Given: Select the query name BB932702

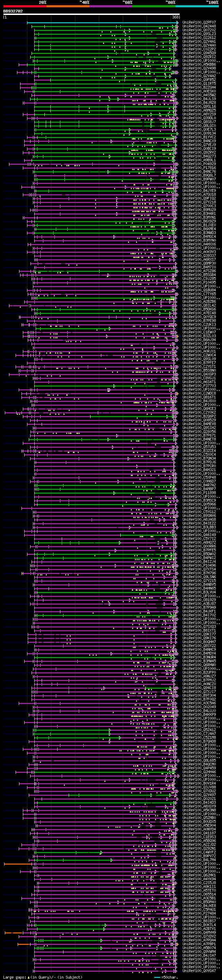Looking at the screenshot, I should (x=13, y=11).
